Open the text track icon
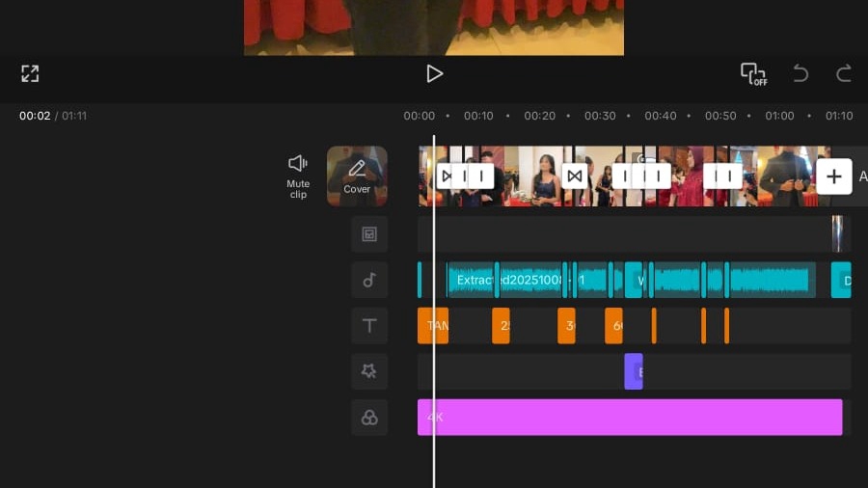 (x=369, y=325)
